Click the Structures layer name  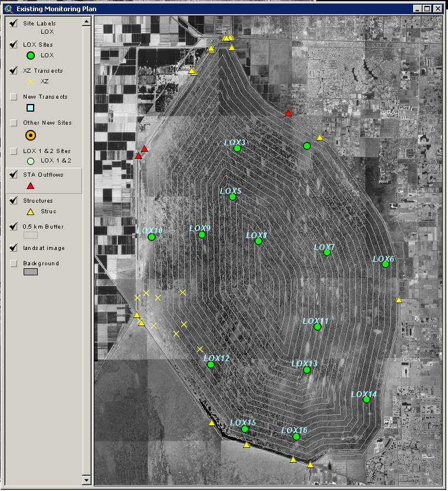[38, 201]
